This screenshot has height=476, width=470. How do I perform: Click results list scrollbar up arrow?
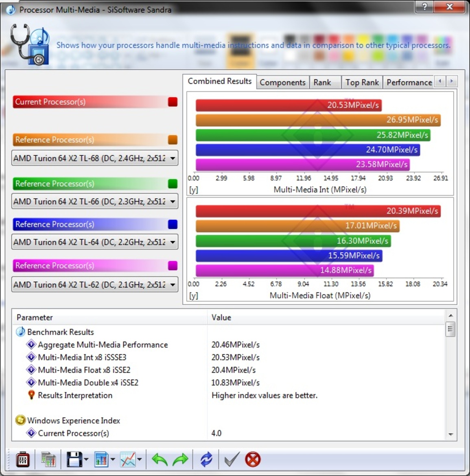click(x=451, y=316)
